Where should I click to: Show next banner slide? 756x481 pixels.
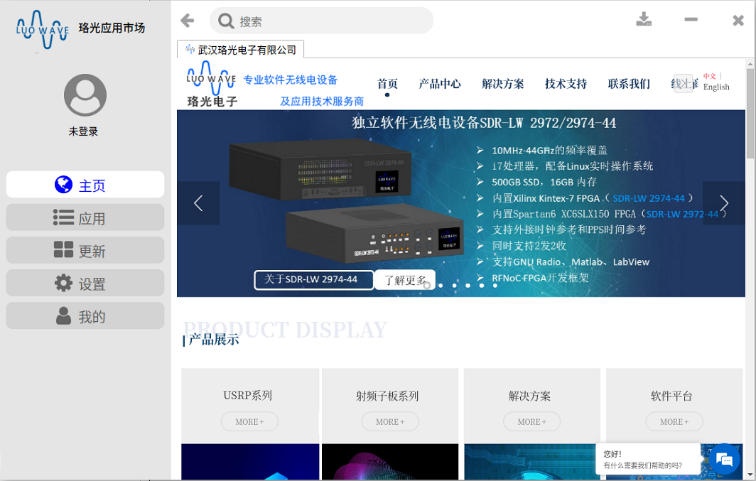(724, 203)
